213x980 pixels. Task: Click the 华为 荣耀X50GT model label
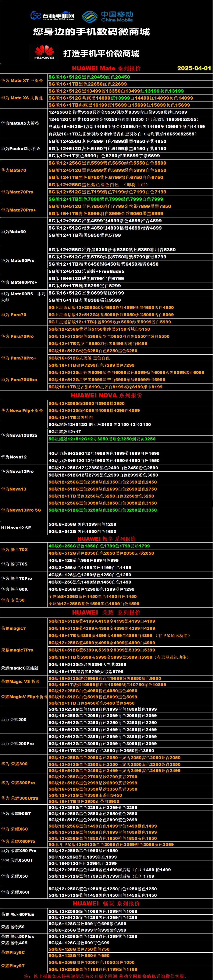coord(17,860)
